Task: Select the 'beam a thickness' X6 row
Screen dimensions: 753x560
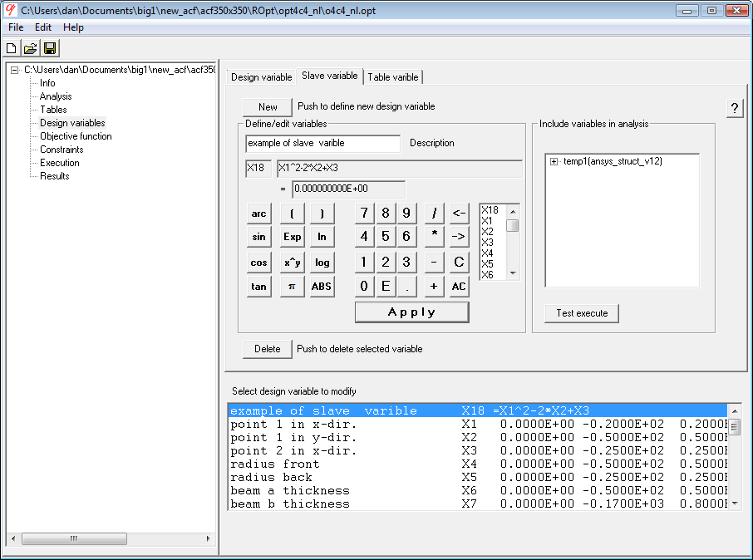Action: pos(477,491)
